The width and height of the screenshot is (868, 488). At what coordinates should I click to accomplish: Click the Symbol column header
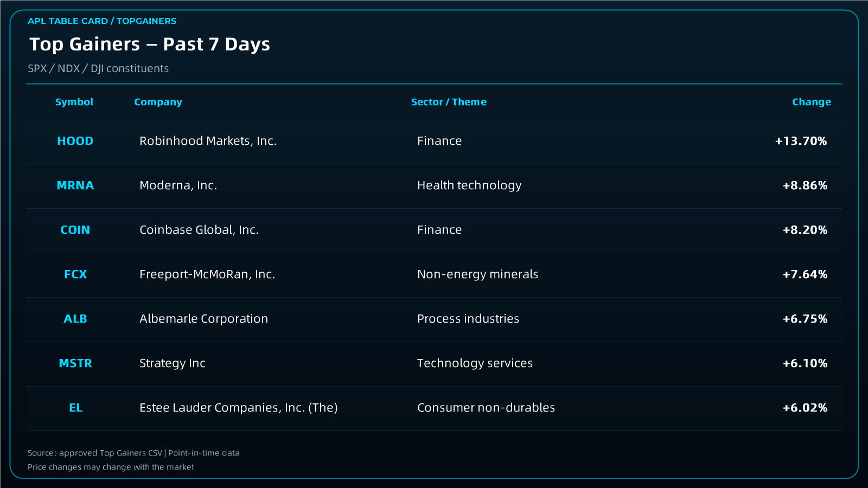point(74,102)
